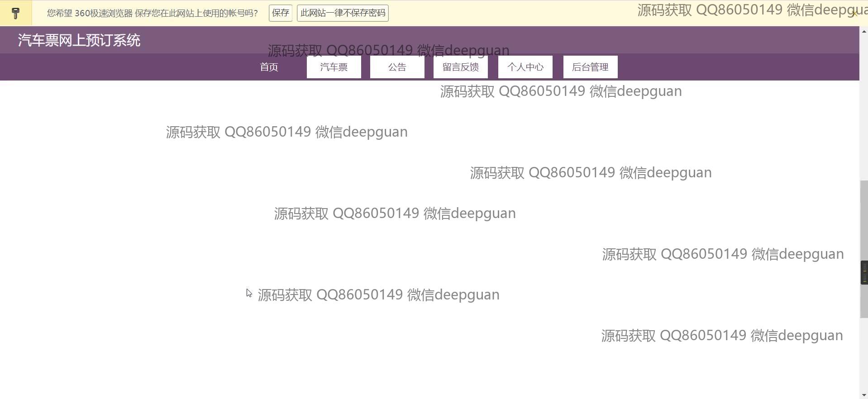Open the 首页 navigation item

point(269,67)
